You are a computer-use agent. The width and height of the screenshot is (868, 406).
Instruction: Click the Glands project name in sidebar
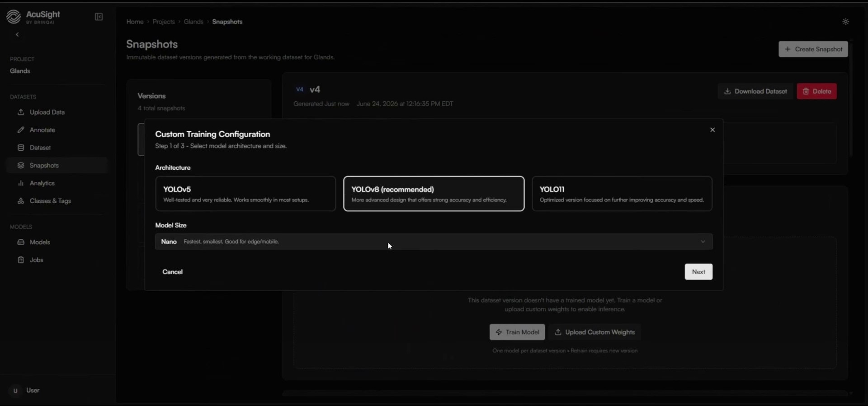click(x=20, y=71)
